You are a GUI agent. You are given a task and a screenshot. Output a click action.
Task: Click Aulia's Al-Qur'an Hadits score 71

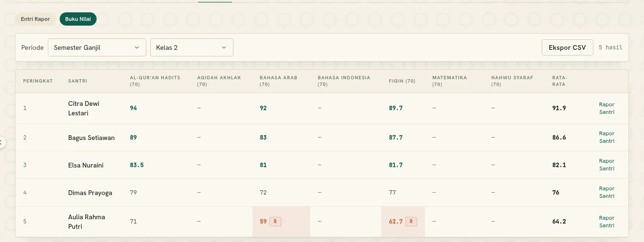[x=134, y=222]
